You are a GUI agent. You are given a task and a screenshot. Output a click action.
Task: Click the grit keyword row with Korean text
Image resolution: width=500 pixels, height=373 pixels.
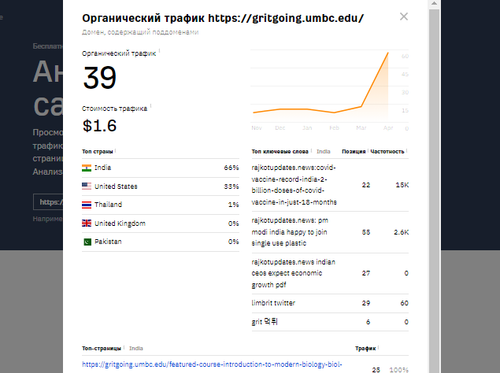point(330,322)
